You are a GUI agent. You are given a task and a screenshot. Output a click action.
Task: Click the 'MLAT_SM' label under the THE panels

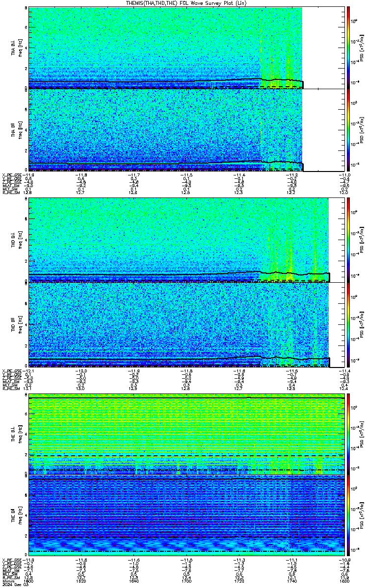11,570
